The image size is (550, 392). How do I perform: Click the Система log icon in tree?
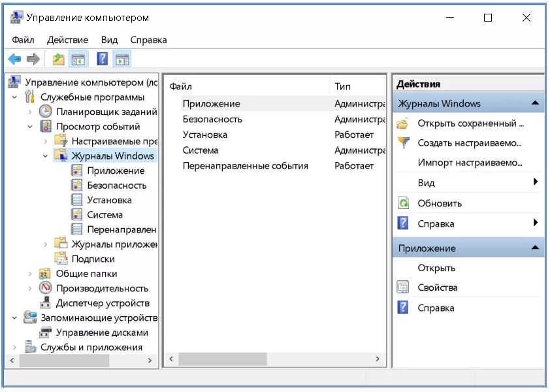(76, 214)
